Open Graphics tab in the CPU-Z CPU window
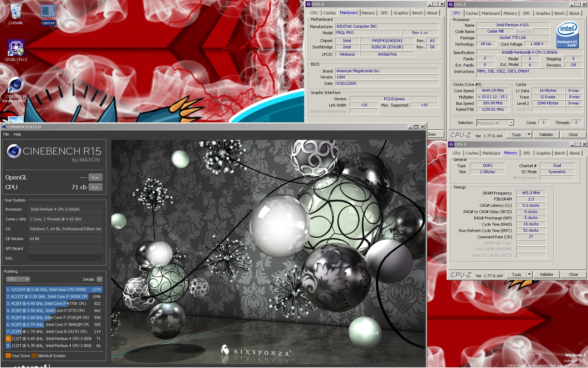This screenshot has width=588, height=368. click(x=543, y=13)
